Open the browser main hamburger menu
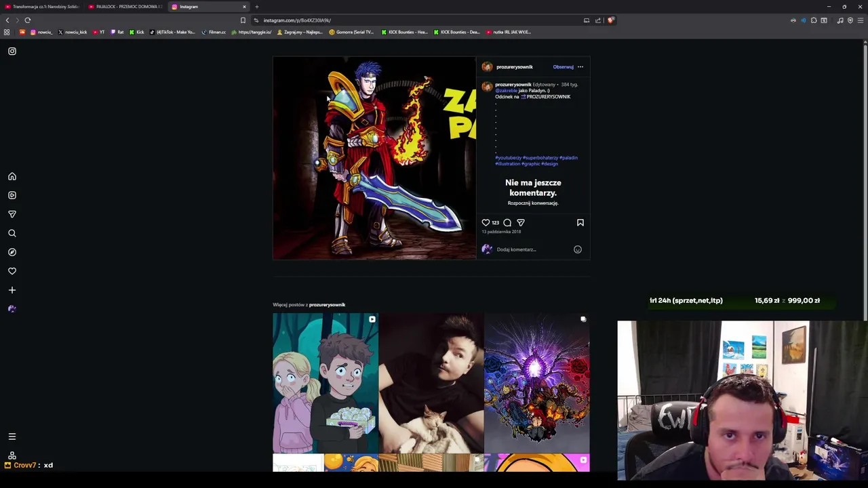Image resolution: width=868 pixels, height=488 pixels. point(861,20)
